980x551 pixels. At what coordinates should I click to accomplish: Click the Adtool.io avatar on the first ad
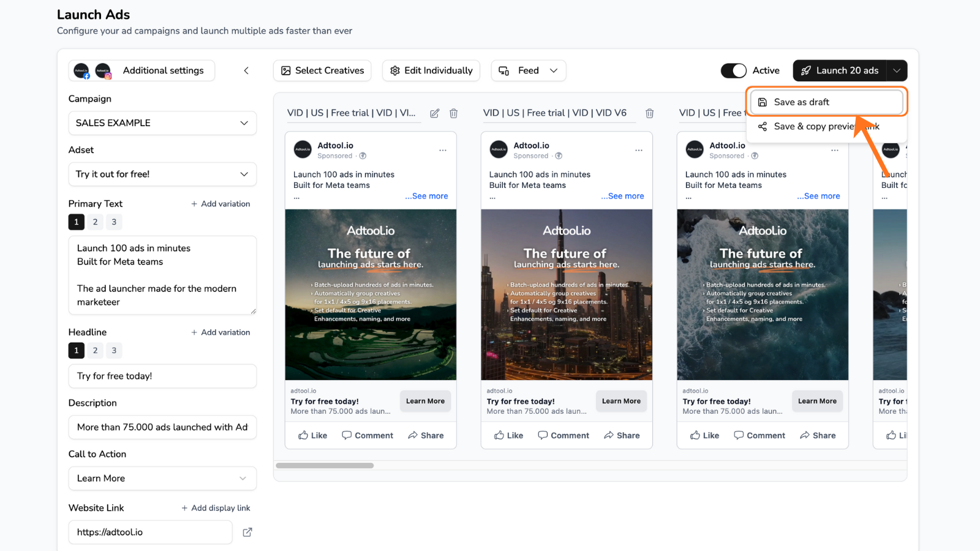[303, 149]
